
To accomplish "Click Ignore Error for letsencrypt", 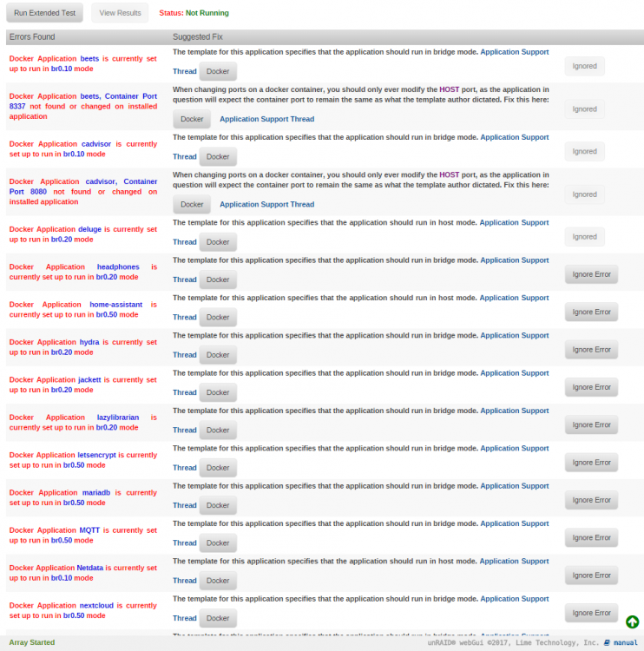I will [x=591, y=463].
